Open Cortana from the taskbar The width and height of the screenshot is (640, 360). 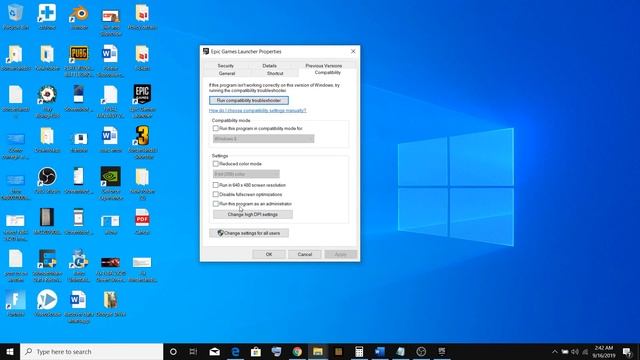click(173, 351)
